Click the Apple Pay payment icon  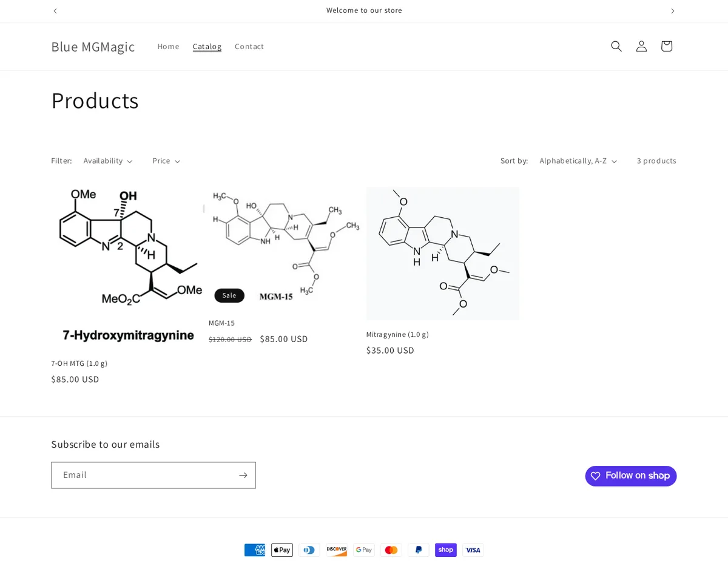[x=282, y=550]
